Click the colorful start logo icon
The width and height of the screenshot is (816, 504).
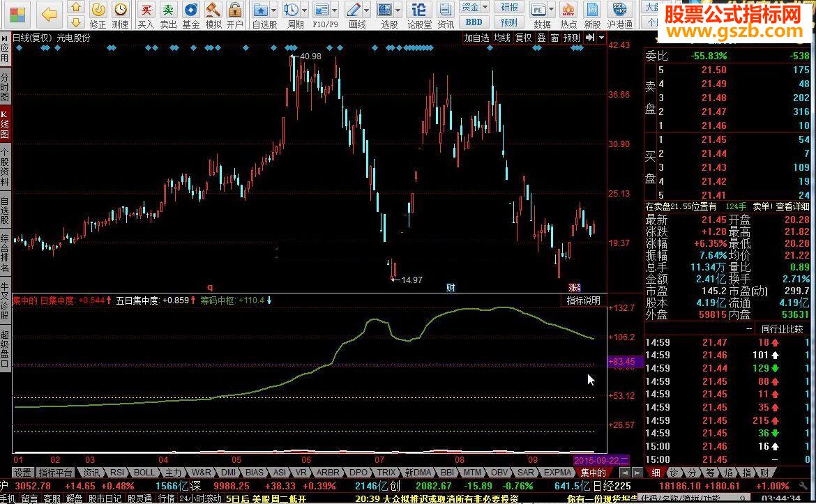17,15
